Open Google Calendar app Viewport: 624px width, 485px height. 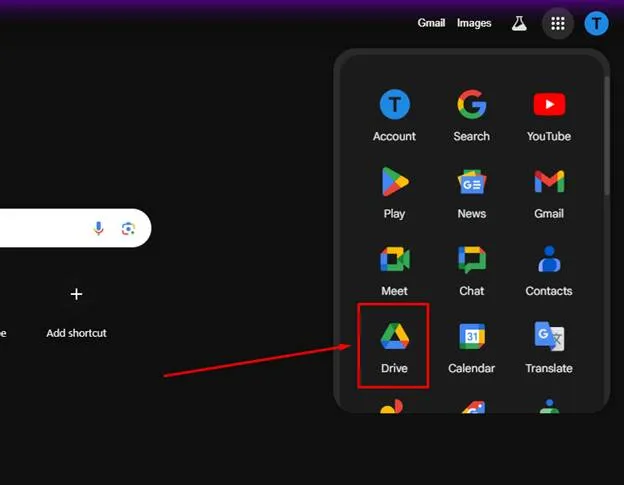click(472, 347)
